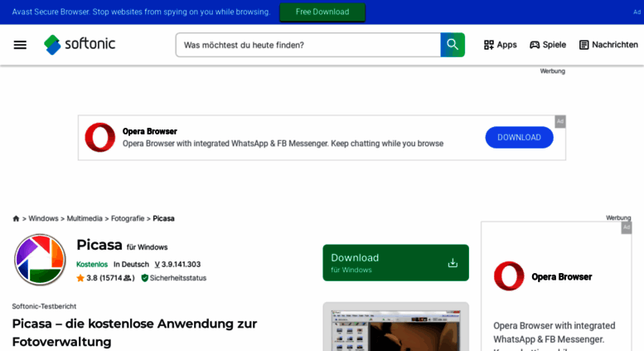
Task: Open the Picasa screenshot thumbnail
Action: tap(395, 330)
